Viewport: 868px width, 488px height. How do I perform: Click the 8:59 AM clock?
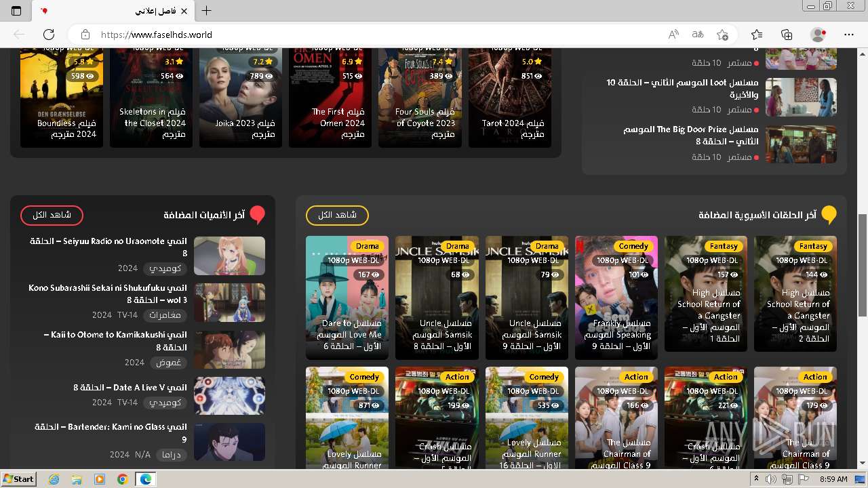pyautogui.click(x=833, y=479)
